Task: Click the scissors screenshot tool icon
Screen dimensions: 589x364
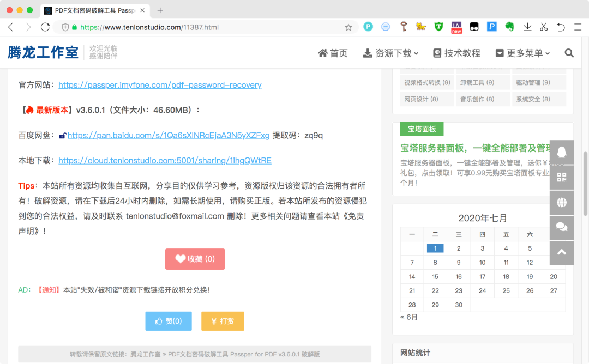Action: [544, 27]
